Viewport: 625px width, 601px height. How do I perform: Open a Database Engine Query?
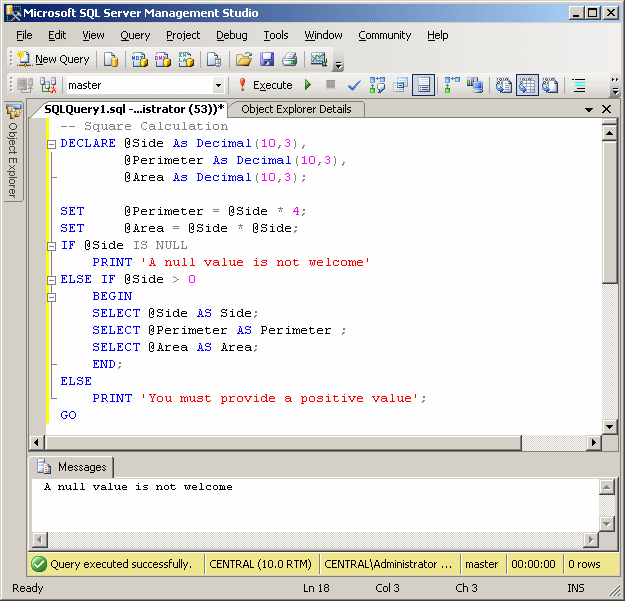tap(111, 59)
